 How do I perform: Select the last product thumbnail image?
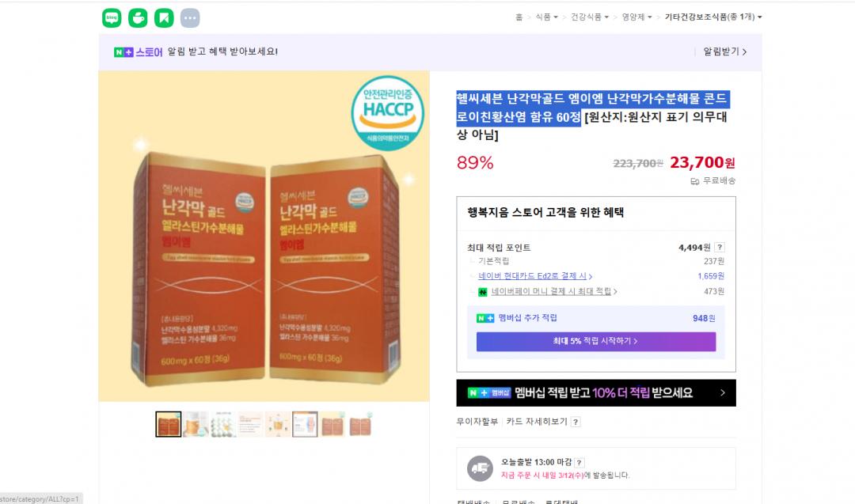pyautogui.click(x=360, y=424)
